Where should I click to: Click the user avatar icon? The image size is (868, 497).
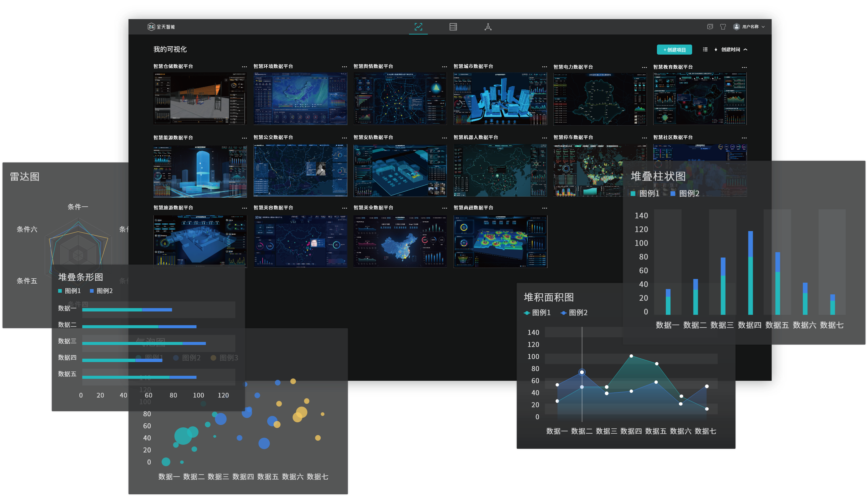point(736,27)
